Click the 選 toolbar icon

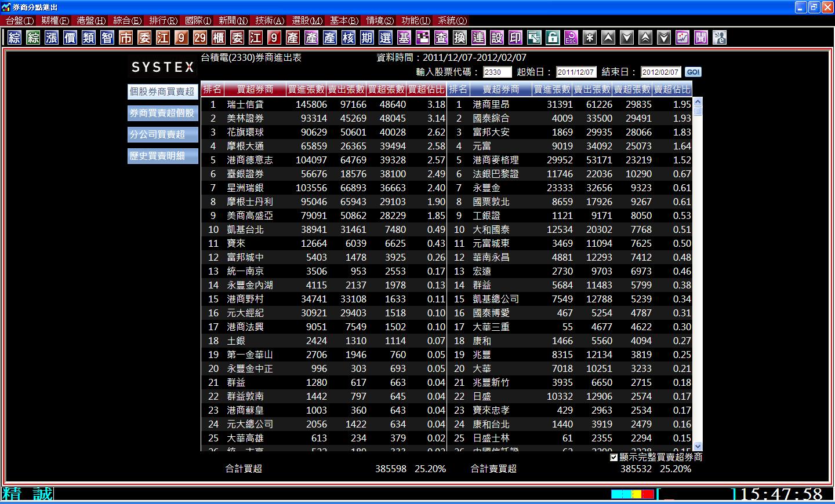pos(386,38)
